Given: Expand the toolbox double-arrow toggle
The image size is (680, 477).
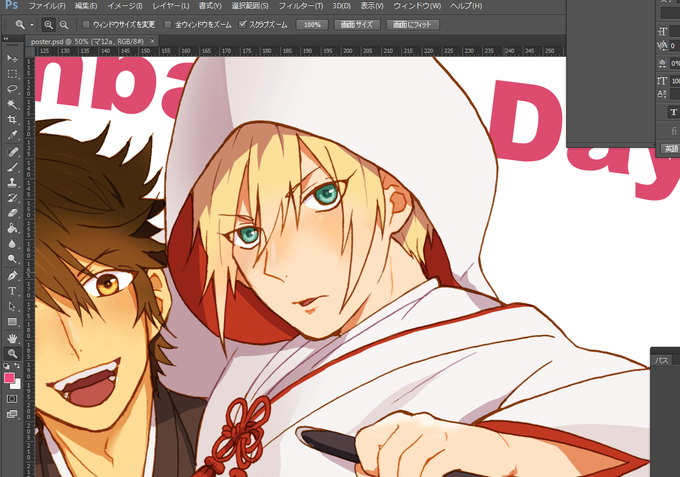Looking at the screenshot, I should point(6,39).
